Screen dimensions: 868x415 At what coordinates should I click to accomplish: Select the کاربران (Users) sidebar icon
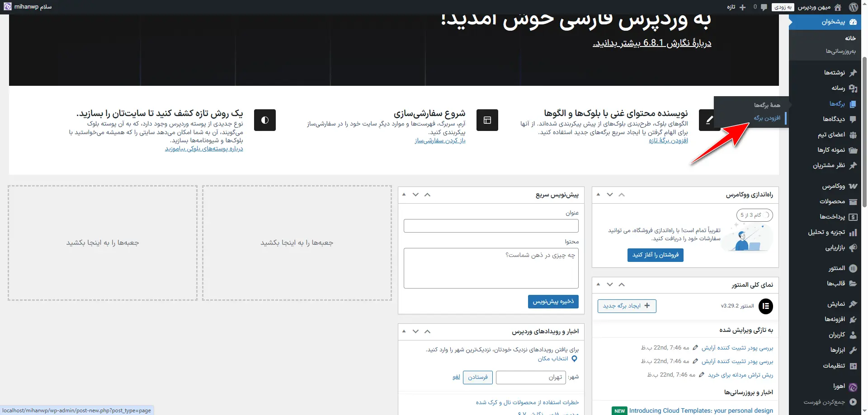point(853,335)
